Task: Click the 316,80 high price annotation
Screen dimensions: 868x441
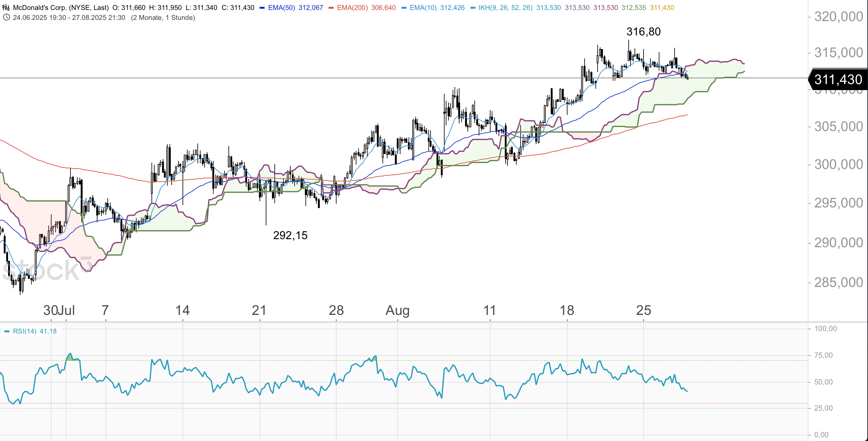Action: [x=644, y=32]
